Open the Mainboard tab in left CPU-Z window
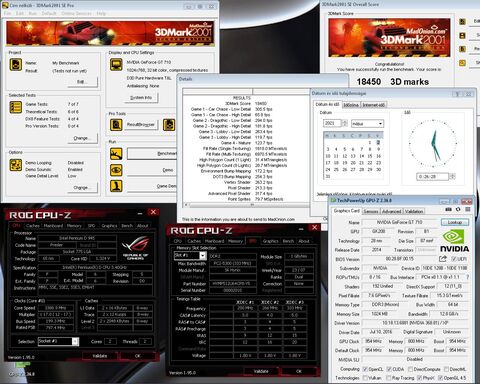 pyautogui.click(x=53, y=226)
